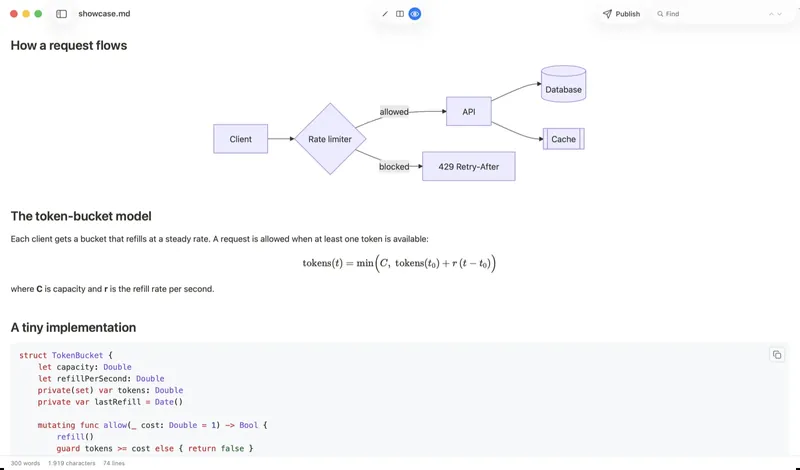The height and width of the screenshot is (470, 800).
Task: Click the '1,919 characters' status entry
Action: click(x=72, y=463)
